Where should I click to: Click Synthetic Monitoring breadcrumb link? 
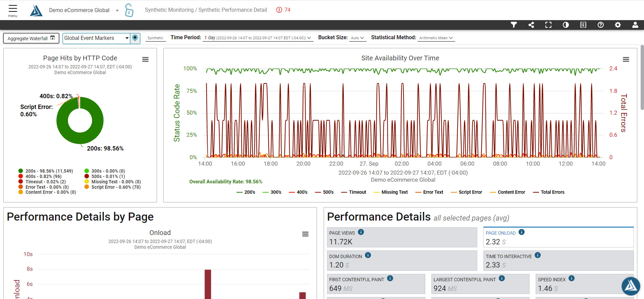tap(169, 10)
